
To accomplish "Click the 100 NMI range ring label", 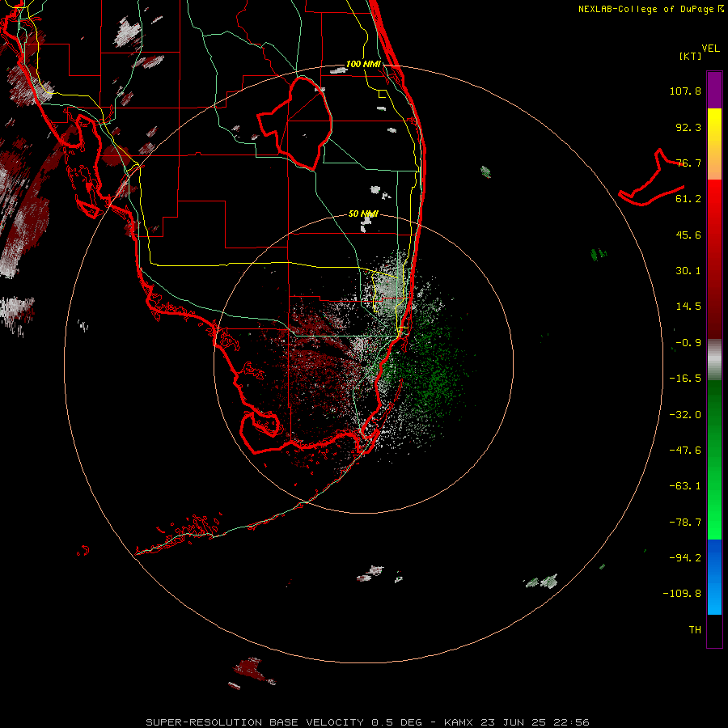I will [x=363, y=64].
